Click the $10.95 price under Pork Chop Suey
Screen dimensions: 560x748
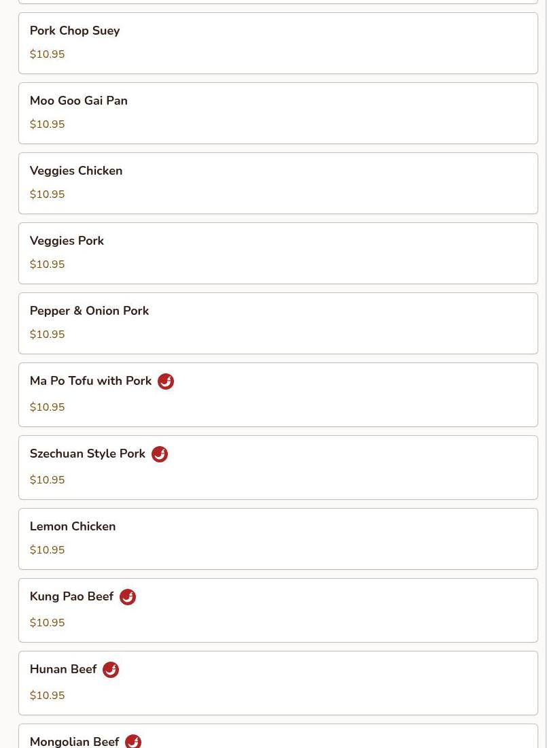point(47,54)
